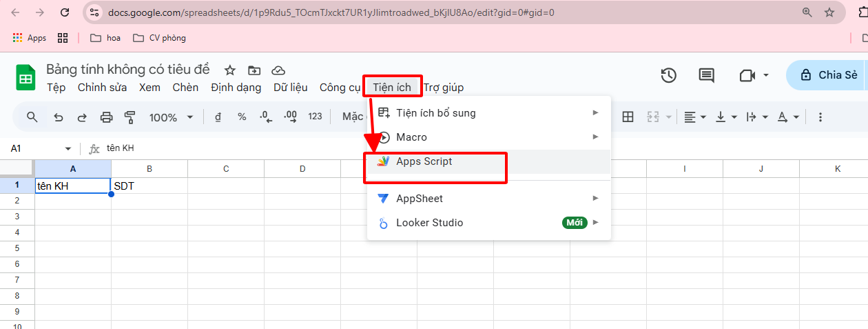Click the paint format roller icon
Image resolution: width=868 pixels, height=329 pixels.
point(130,117)
